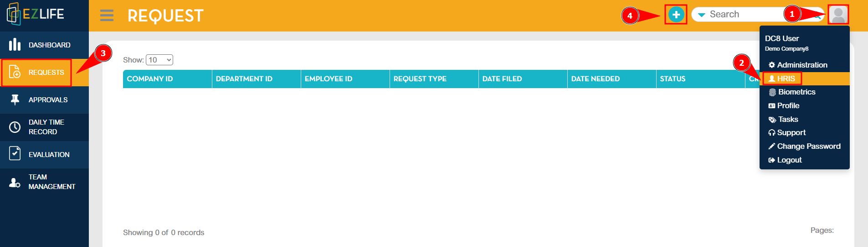Click the Approvals pin icon
This screenshot has width=868, height=247.
(15, 100)
